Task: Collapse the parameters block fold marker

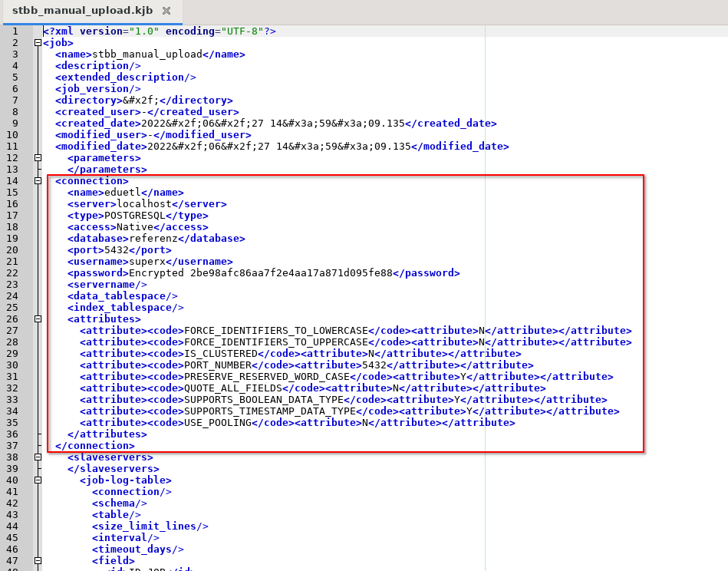Action: pos(38,158)
